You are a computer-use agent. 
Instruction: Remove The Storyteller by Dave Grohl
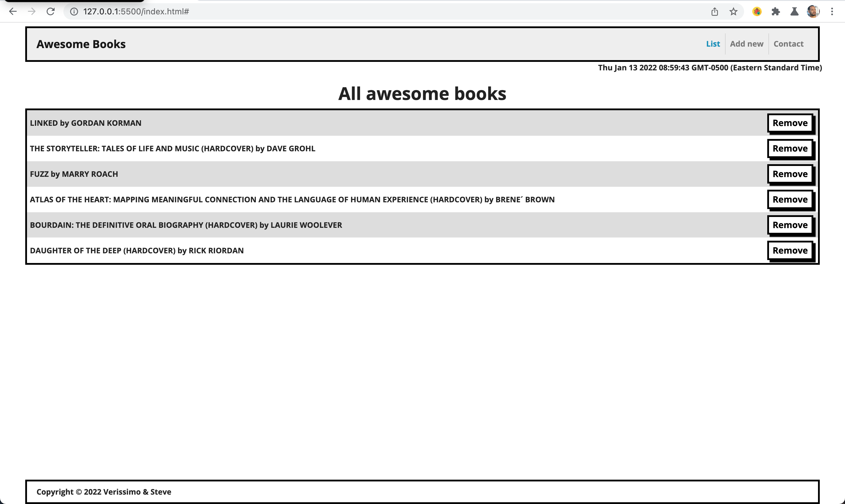[790, 148]
